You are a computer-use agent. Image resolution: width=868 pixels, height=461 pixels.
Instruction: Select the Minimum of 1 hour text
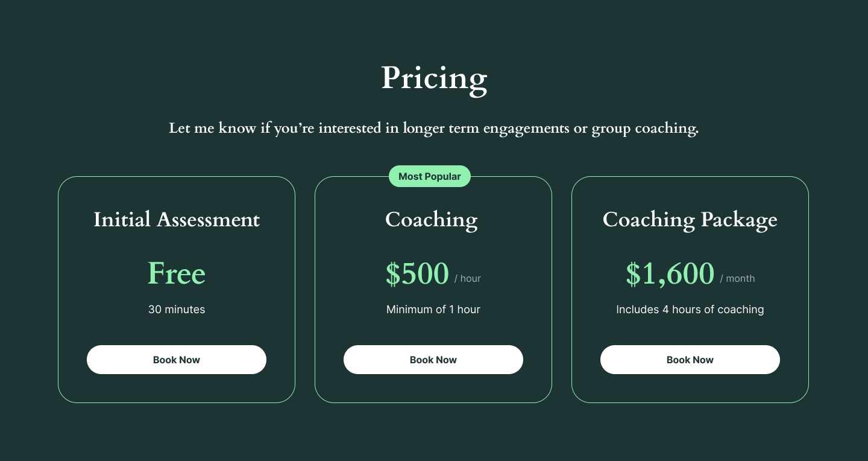pos(433,310)
